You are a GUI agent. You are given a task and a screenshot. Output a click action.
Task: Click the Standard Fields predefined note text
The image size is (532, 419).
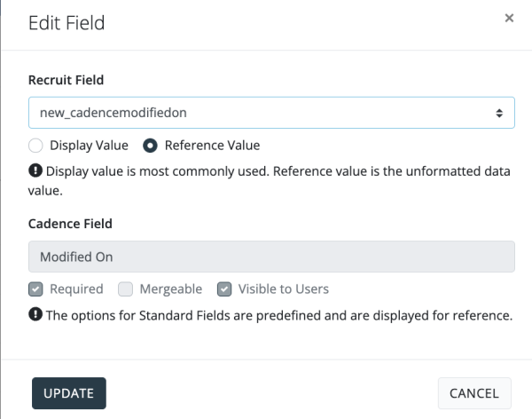[x=279, y=314]
